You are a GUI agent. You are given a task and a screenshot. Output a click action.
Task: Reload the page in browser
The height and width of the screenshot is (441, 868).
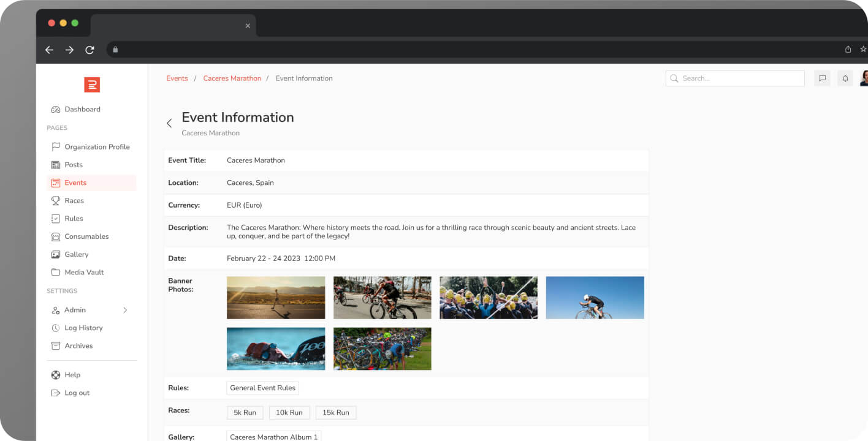[89, 50]
